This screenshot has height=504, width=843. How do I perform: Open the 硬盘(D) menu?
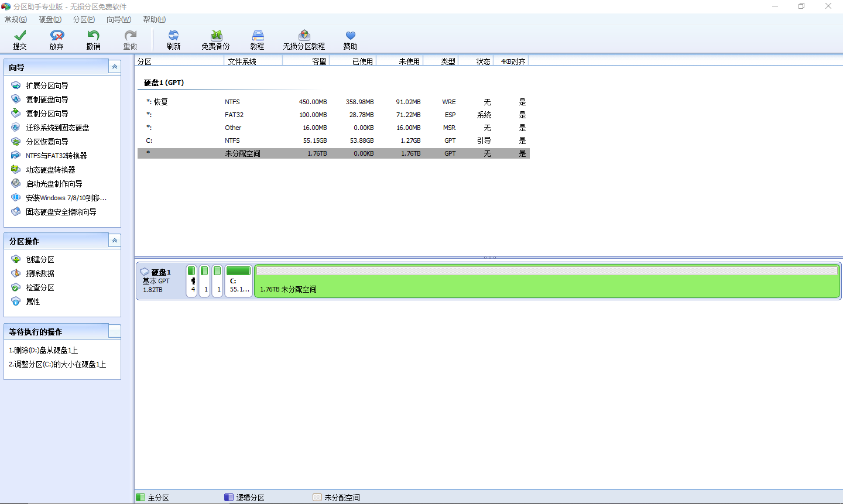pos(50,19)
